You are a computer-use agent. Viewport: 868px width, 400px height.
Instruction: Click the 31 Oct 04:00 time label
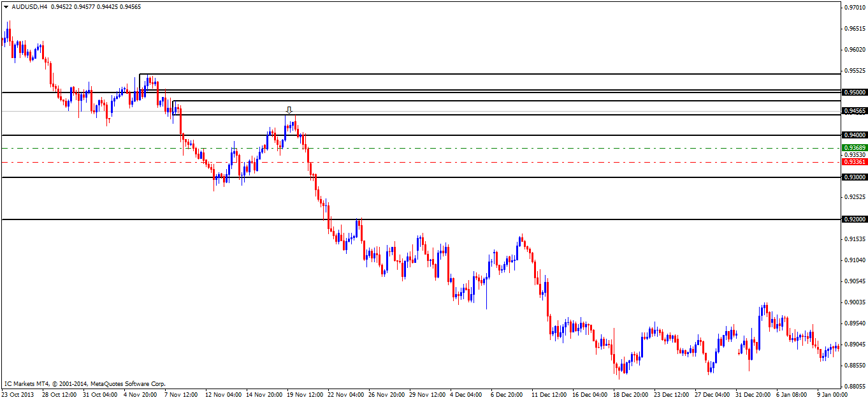tap(99, 395)
